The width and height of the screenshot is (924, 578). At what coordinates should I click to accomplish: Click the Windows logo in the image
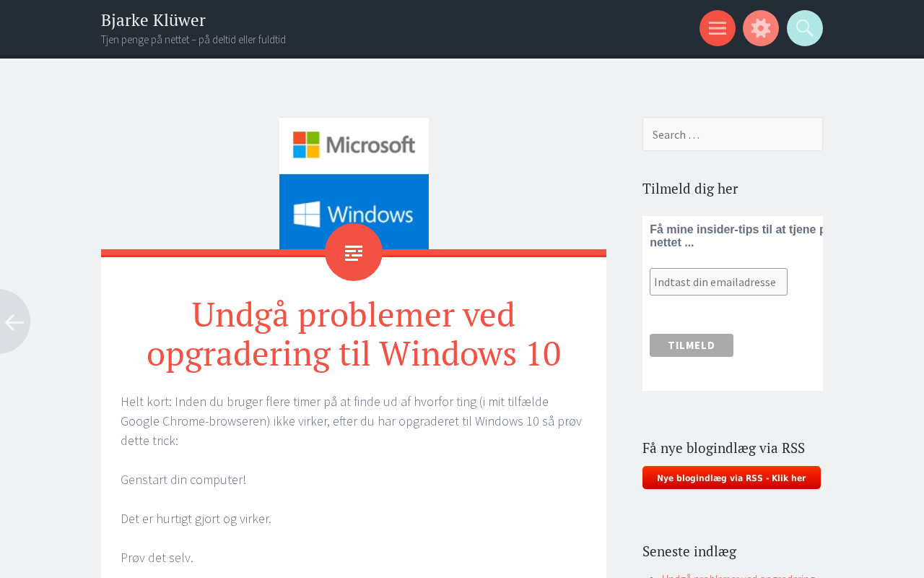click(354, 214)
